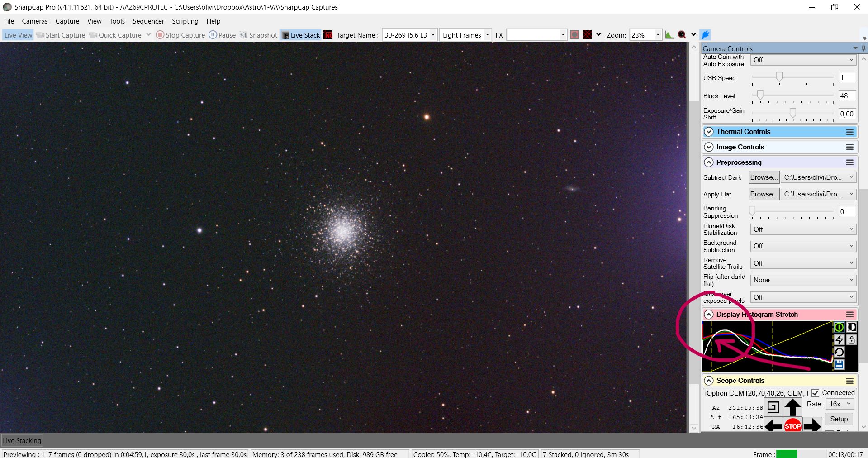The width and height of the screenshot is (868, 458).
Task: Open the Capture menu
Action: point(67,21)
